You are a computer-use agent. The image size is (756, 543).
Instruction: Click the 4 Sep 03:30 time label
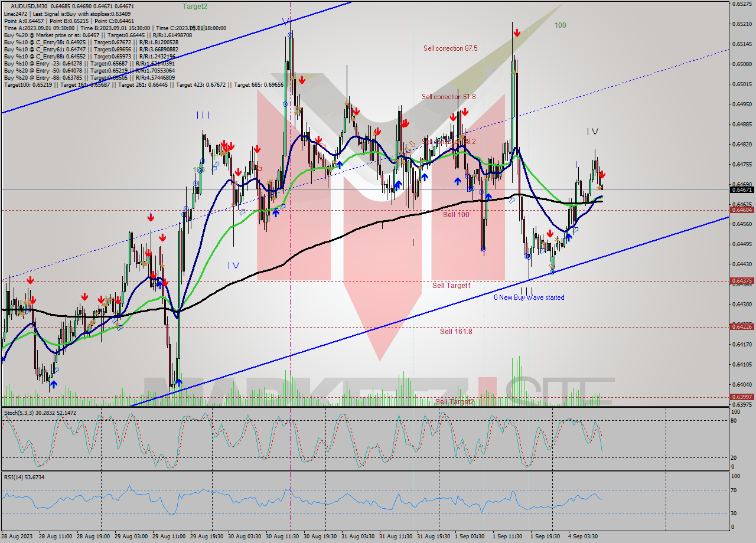583,537
